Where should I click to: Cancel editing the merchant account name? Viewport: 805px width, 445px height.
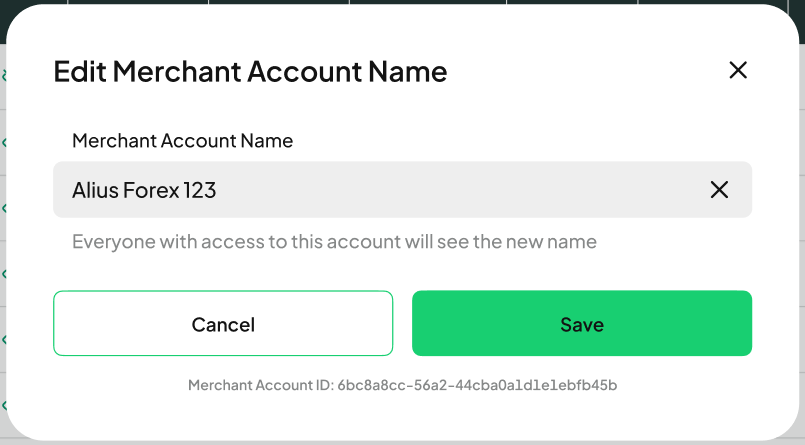point(223,323)
